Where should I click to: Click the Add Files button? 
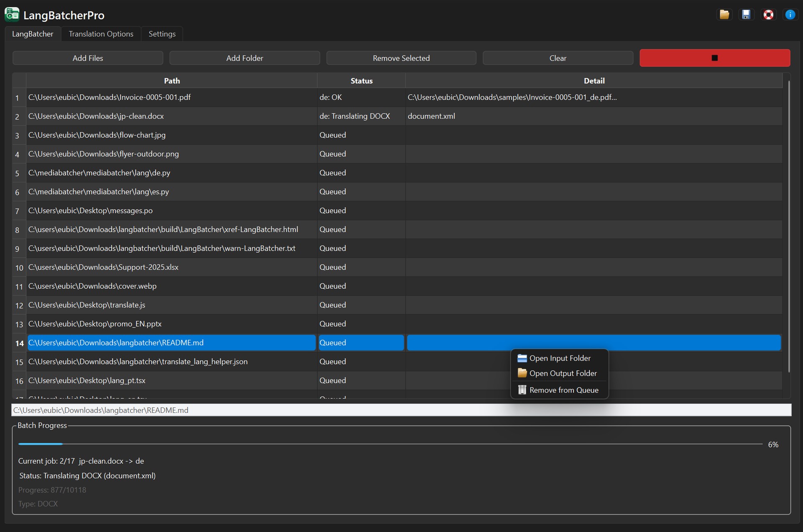88,58
